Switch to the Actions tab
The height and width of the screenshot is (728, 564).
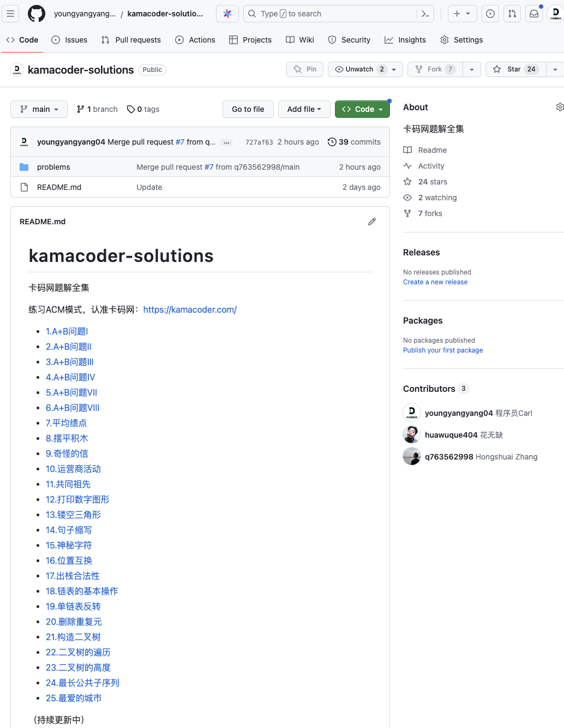pos(195,40)
